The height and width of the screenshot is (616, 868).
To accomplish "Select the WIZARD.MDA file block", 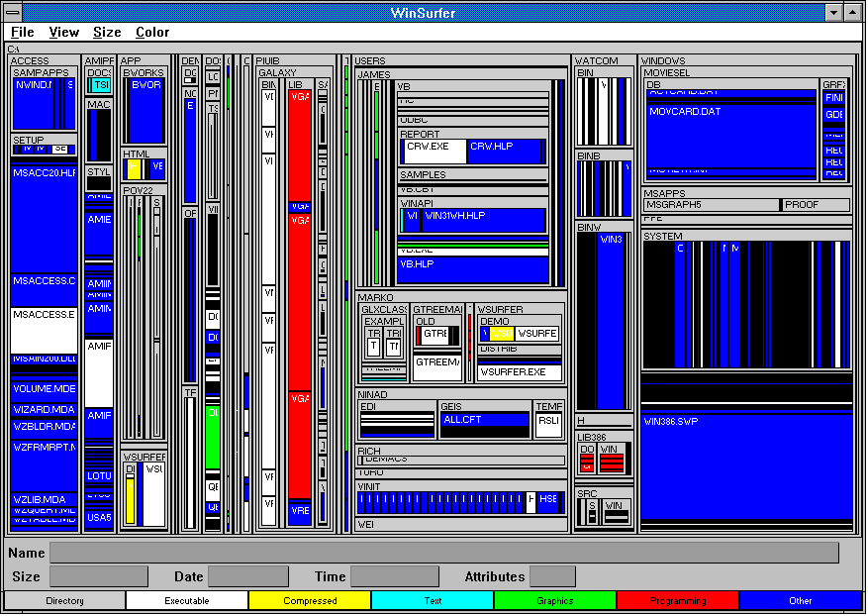I will (x=45, y=410).
